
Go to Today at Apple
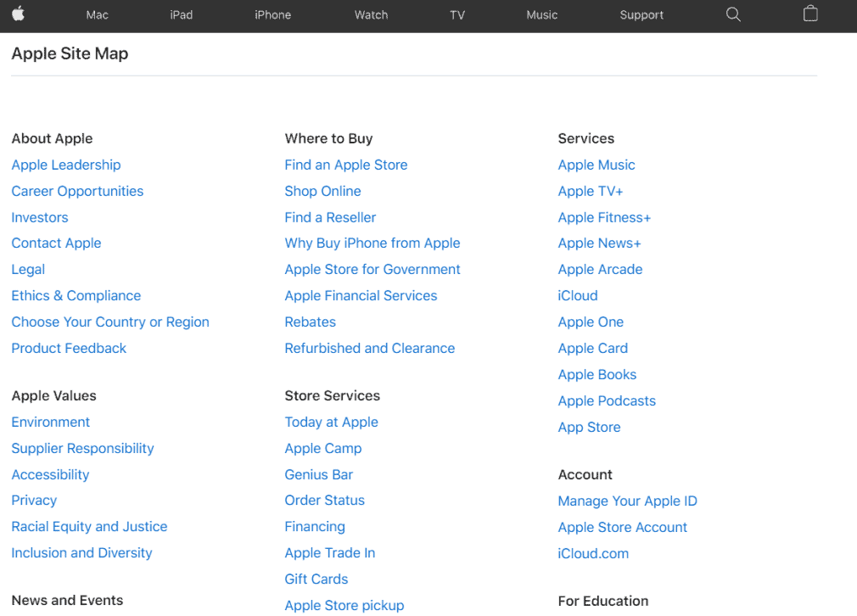pos(331,422)
